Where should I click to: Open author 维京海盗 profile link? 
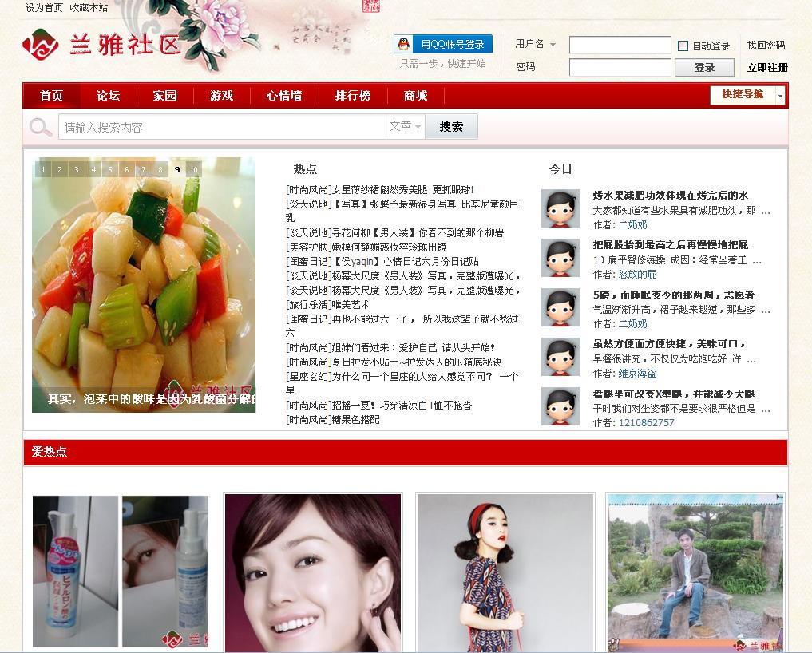point(637,374)
